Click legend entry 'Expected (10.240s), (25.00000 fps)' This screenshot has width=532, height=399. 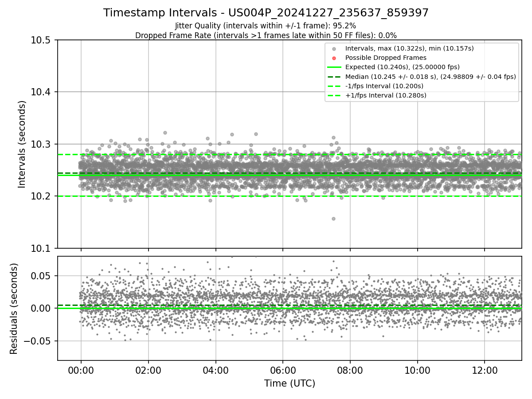coord(402,67)
